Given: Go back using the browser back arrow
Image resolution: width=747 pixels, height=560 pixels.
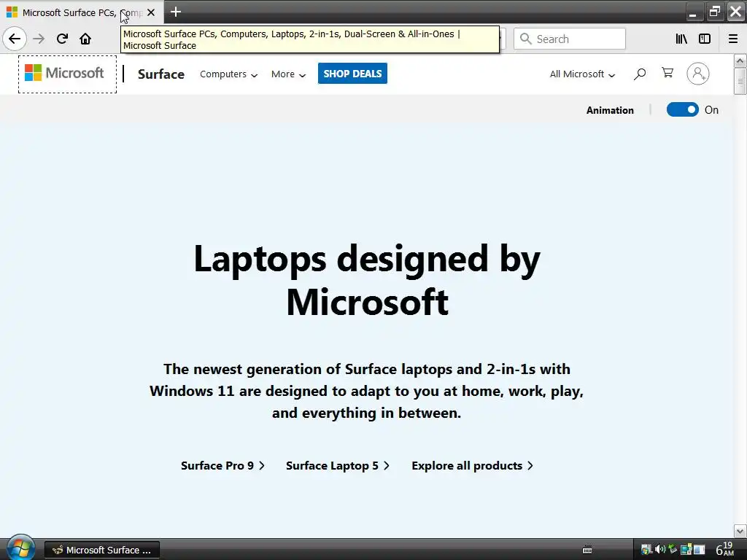Looking at the screenshot, I should click(15, 39).
